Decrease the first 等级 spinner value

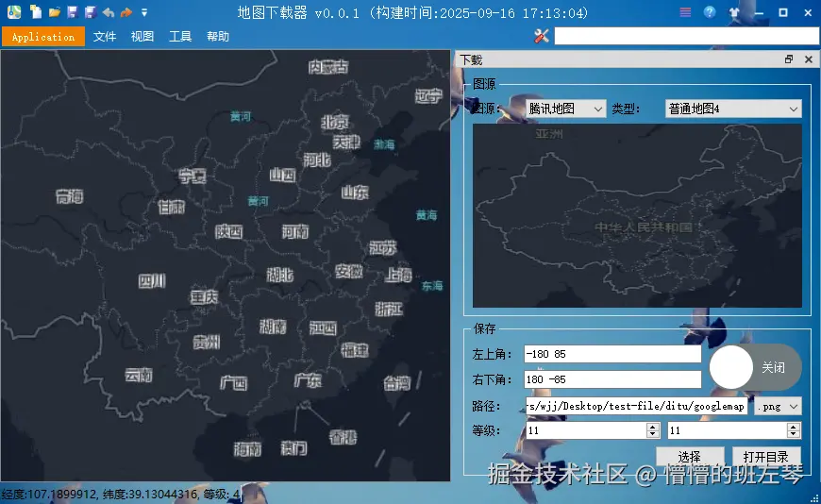tap(652, 435)
